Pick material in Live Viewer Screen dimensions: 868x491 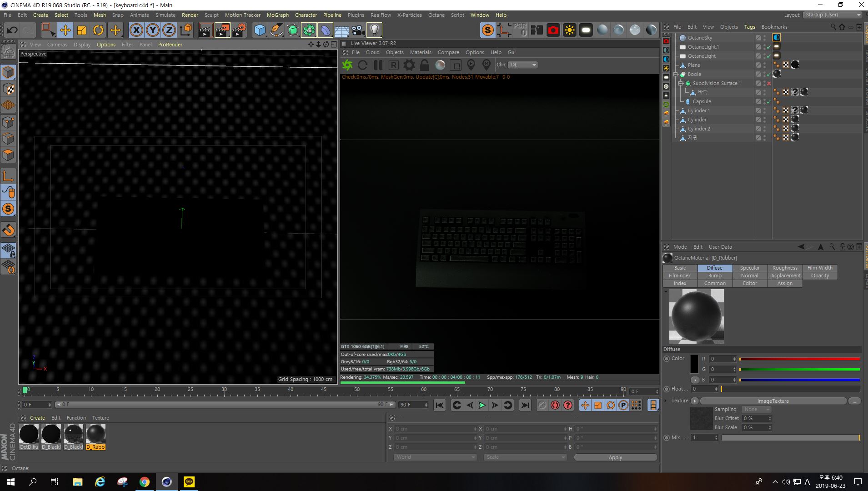click(487, 65)
